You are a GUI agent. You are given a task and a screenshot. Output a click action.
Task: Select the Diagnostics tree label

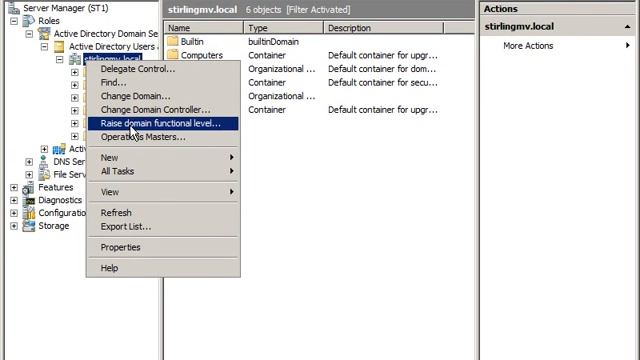coord(60,200)
